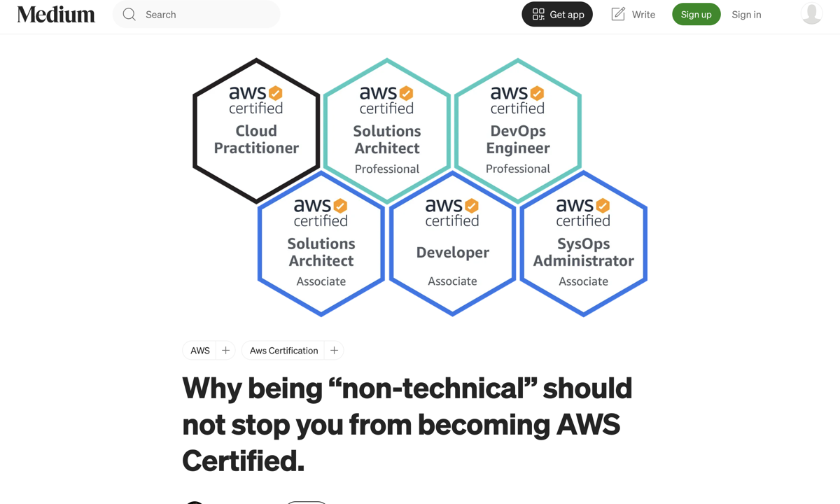Open the Sign in link

tap(746, 14)
